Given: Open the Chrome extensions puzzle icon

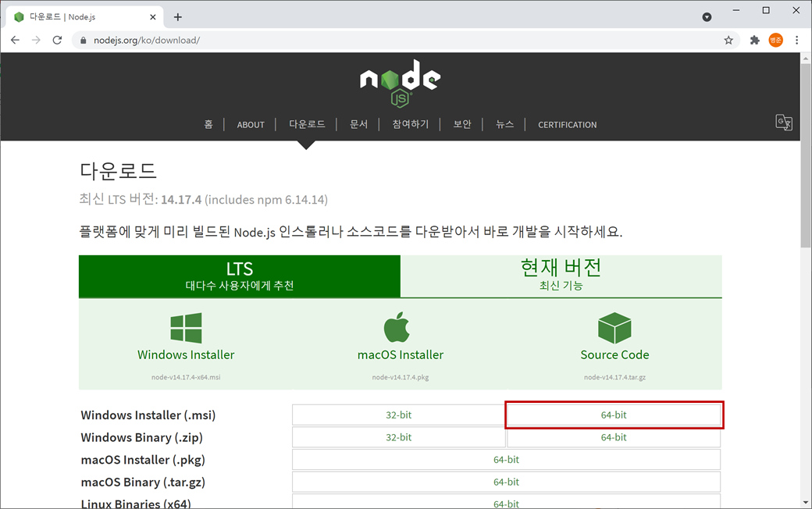Looking at the screenshot, I should [754, 40].
